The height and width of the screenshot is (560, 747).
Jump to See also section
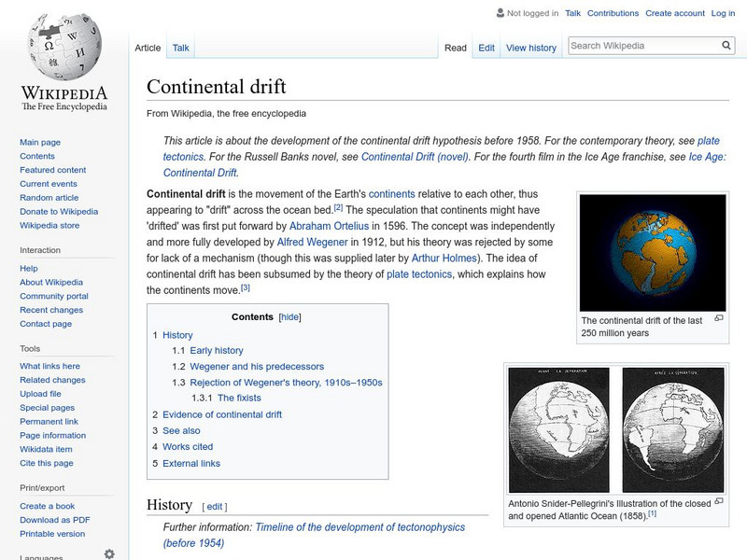pyautogui.click(x=181, y=430)
